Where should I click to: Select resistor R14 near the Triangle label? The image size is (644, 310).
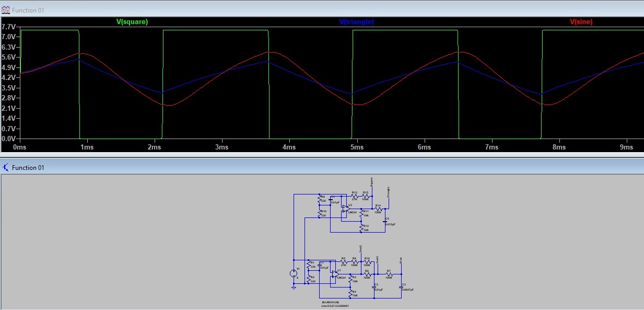pos(378,208)
